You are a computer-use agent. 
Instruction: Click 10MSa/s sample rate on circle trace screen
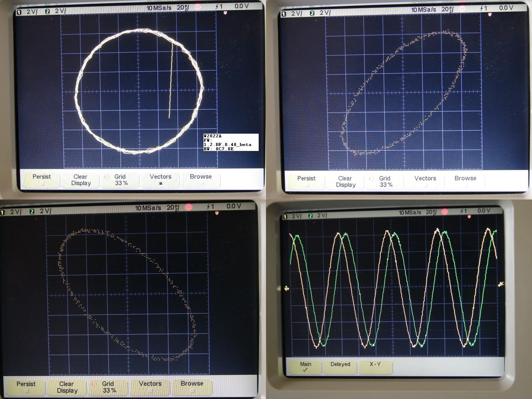pos(159,8)
